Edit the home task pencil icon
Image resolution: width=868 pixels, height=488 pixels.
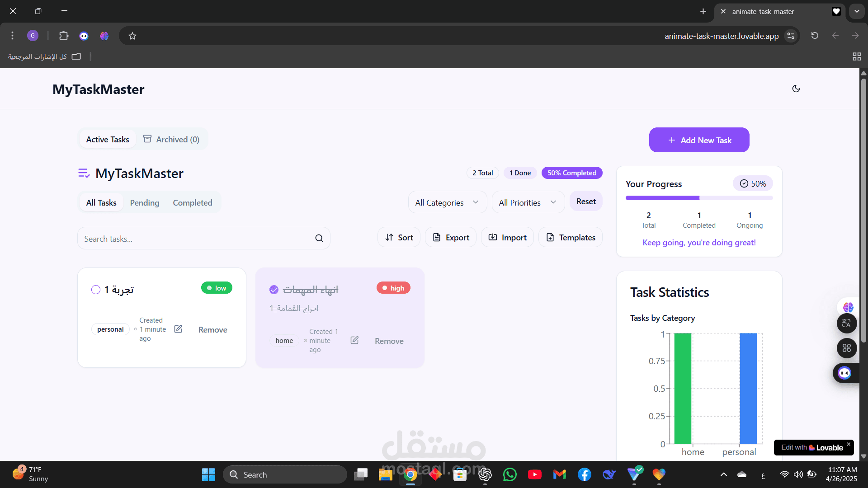(x=355, y=340)
